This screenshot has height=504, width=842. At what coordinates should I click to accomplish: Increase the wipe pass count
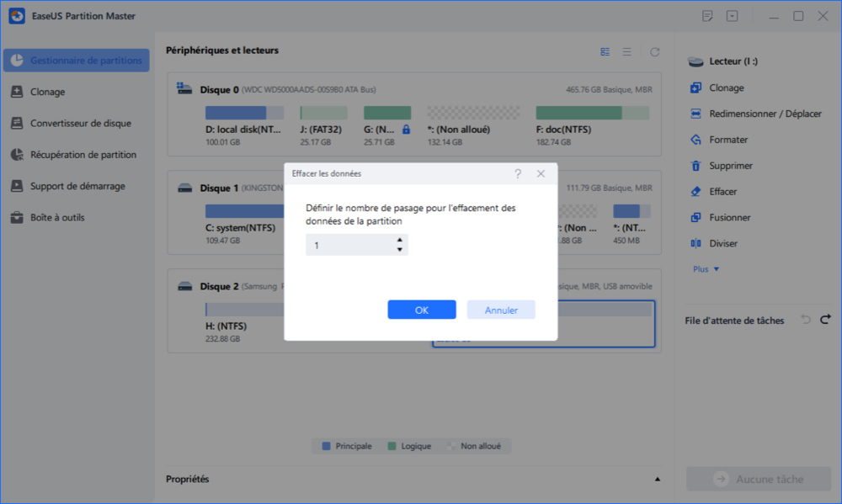[399, 240]
